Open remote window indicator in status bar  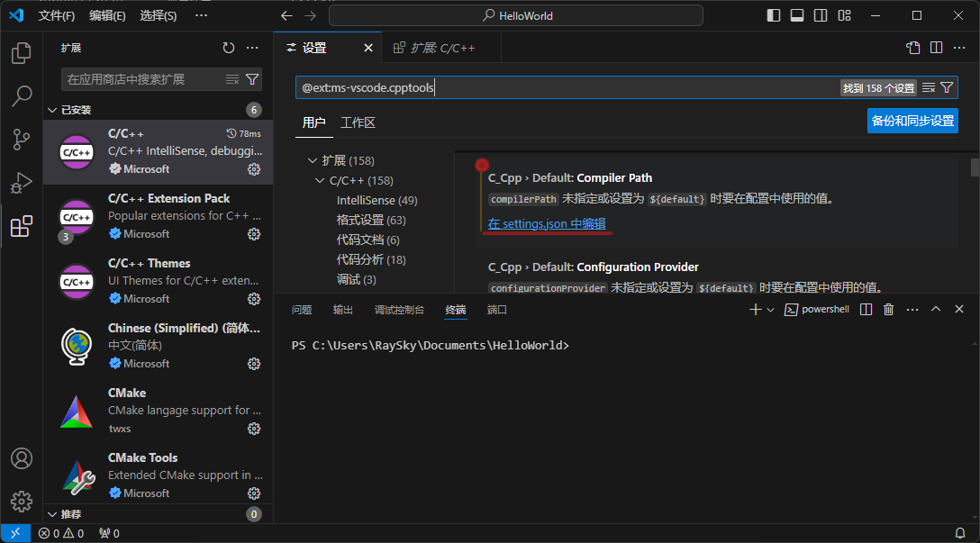click(15, 534)
